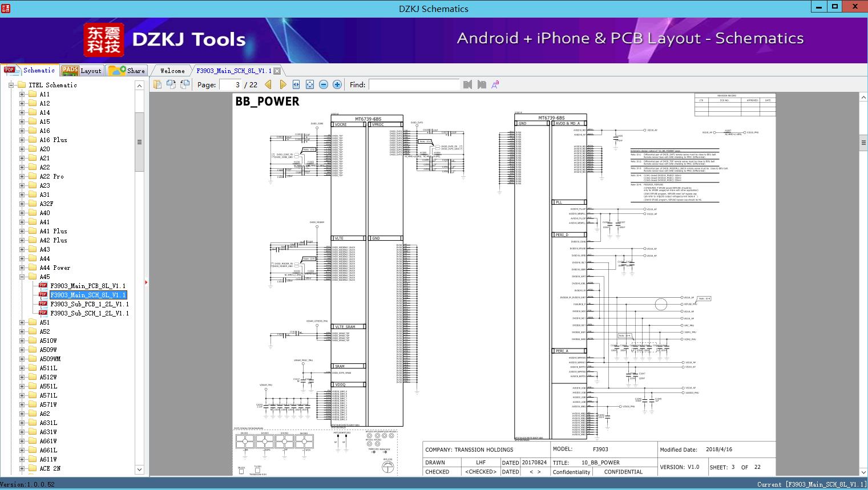Select the F3903_Main_SCH_8L_V1.1 document tab
Screen dimensions: 868x490
pyautogui.click(x=234, y=71)
